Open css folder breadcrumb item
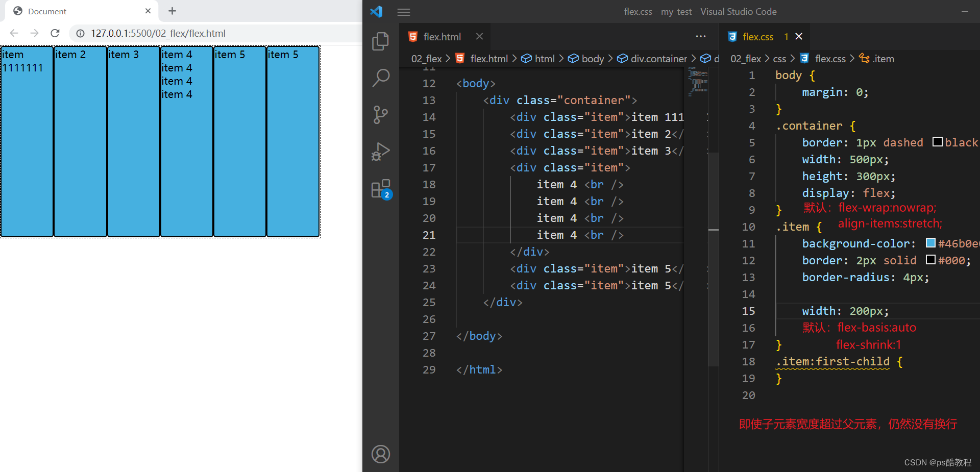The image size is (980, 472). tap(779, 59)
